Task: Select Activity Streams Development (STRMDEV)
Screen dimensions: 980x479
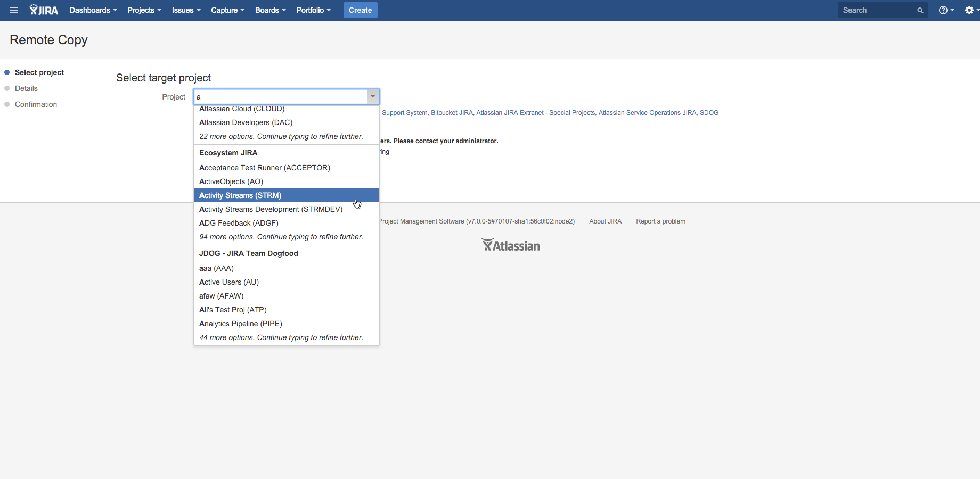Action: coord(287,209)
